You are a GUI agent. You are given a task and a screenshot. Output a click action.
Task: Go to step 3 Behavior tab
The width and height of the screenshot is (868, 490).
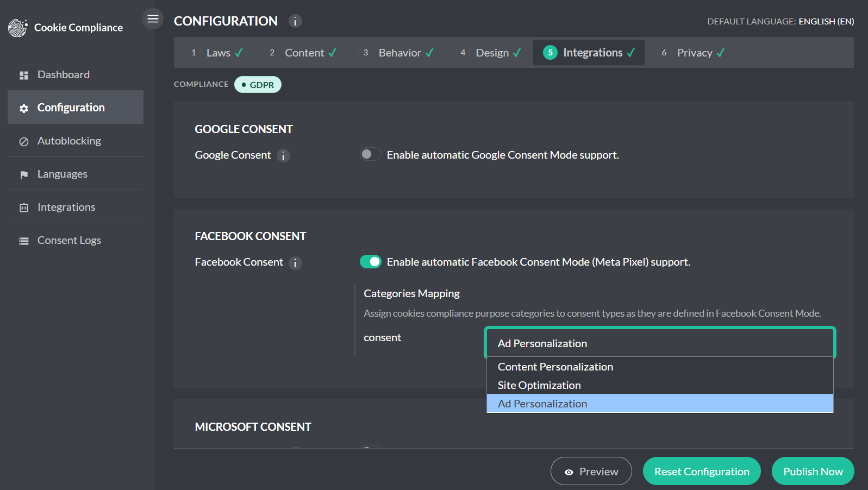pos(397,53)
